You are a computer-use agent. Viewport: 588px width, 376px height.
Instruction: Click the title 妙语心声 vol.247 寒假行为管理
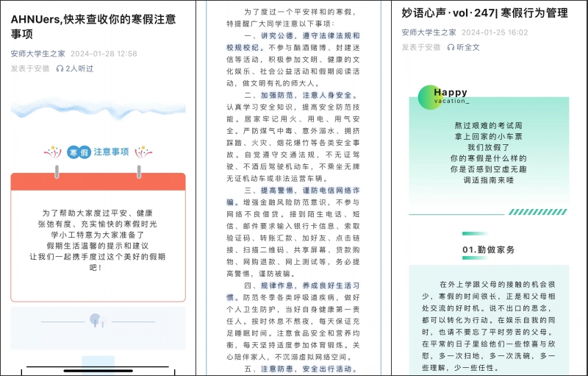tap(485, 13)
